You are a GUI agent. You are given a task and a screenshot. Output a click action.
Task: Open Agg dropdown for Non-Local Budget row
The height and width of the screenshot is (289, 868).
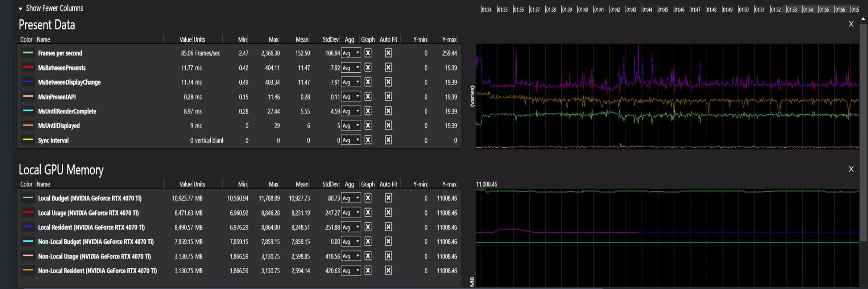[x=351, y=242]
